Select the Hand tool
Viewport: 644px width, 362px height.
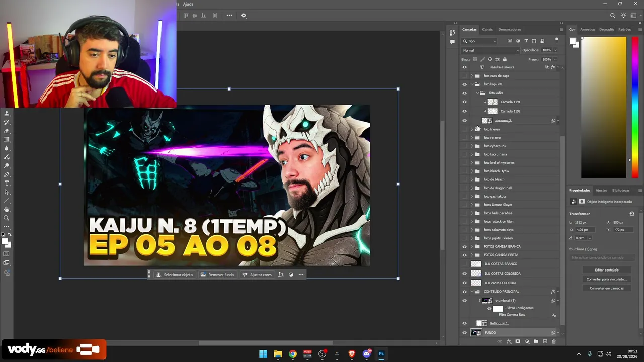pos(7,209)
